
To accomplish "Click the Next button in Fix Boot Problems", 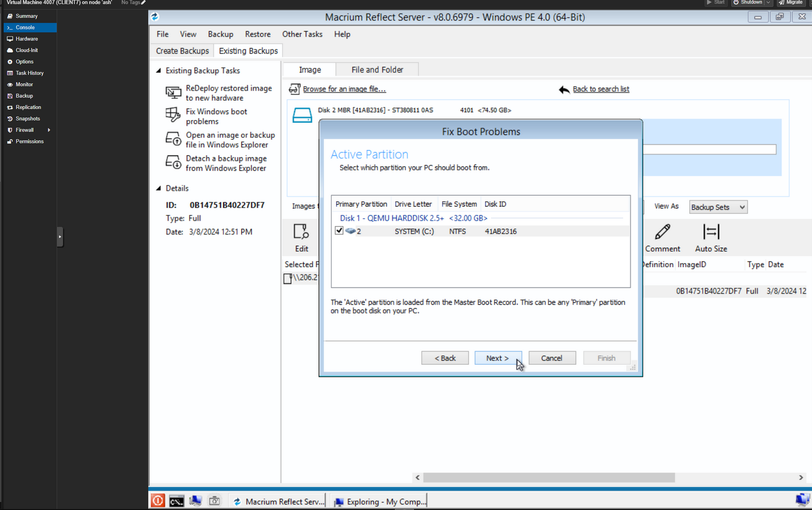I will click(x=498, y=358).
